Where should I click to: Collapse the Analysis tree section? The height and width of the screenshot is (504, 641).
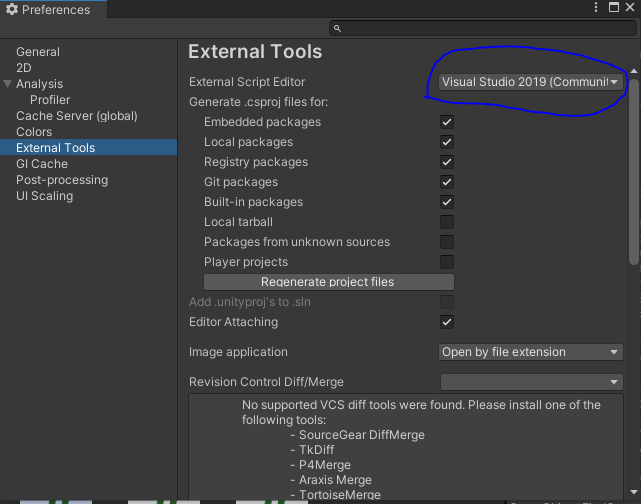point(8,84)
